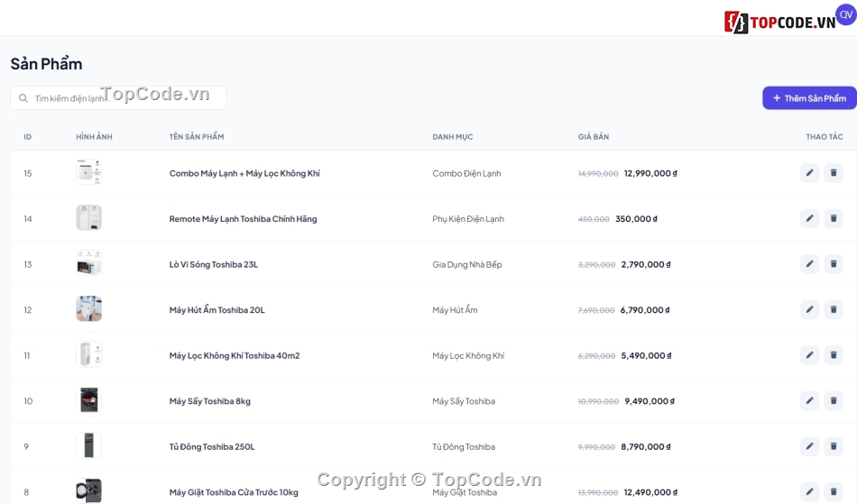This screenshot has width=857, height=504.
Task: Open thumbnail of Máy Hút Ẩm Toshiba 20L
Action: 88,308
